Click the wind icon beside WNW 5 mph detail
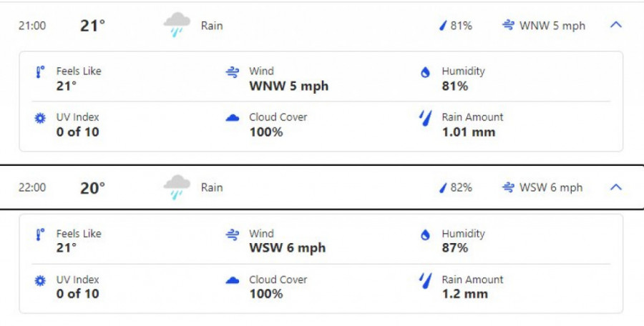 coord(232,72)
